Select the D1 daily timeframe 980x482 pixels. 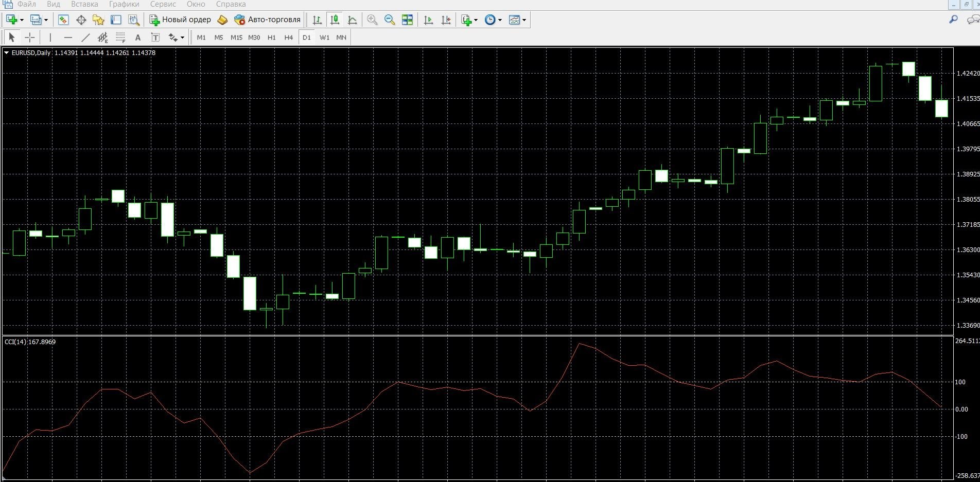point(307,38)
